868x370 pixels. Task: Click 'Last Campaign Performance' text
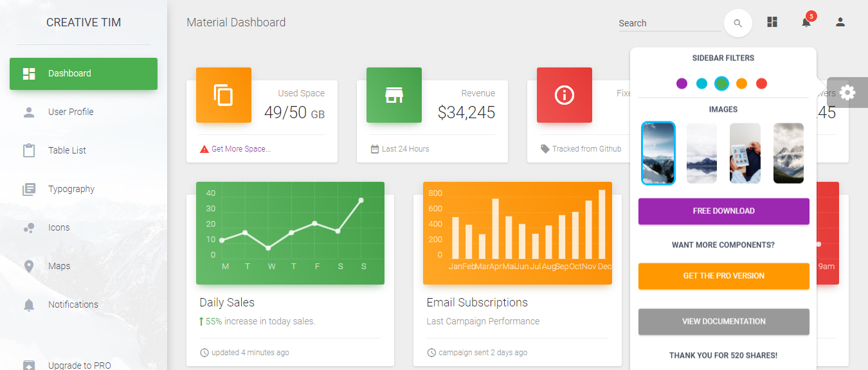click(x=483, y=321)
